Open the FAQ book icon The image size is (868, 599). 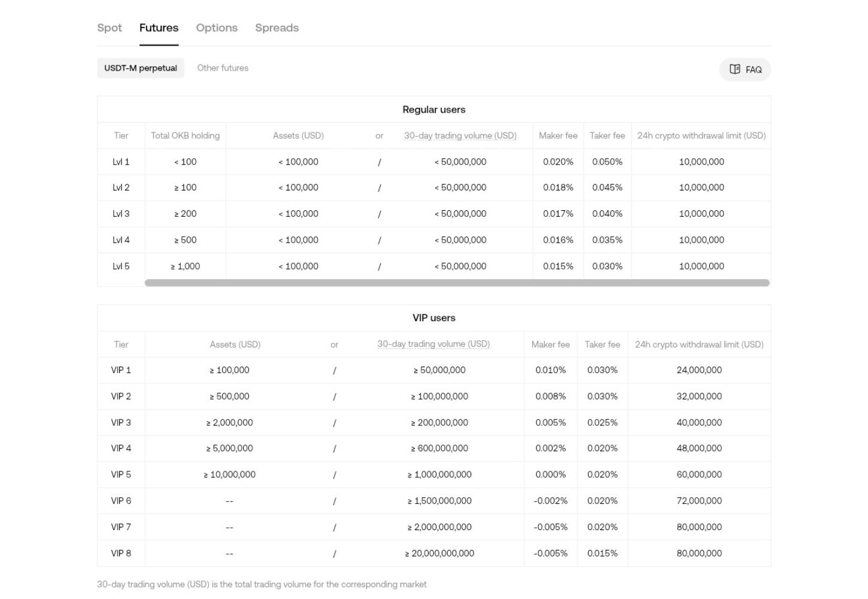(735, 69)
